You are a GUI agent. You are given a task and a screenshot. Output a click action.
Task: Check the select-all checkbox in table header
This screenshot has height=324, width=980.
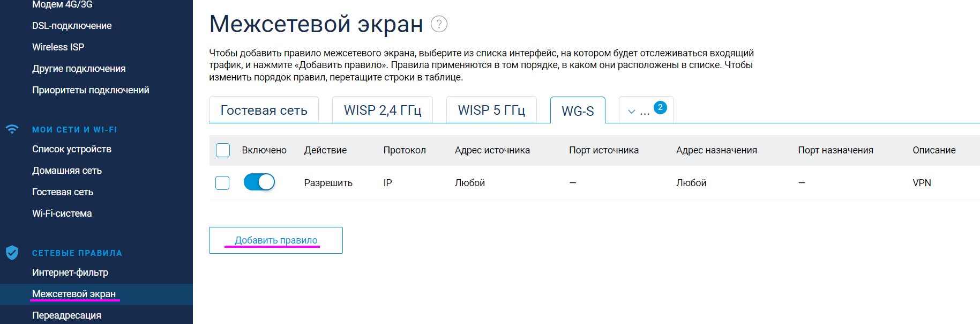click(223, 150)
